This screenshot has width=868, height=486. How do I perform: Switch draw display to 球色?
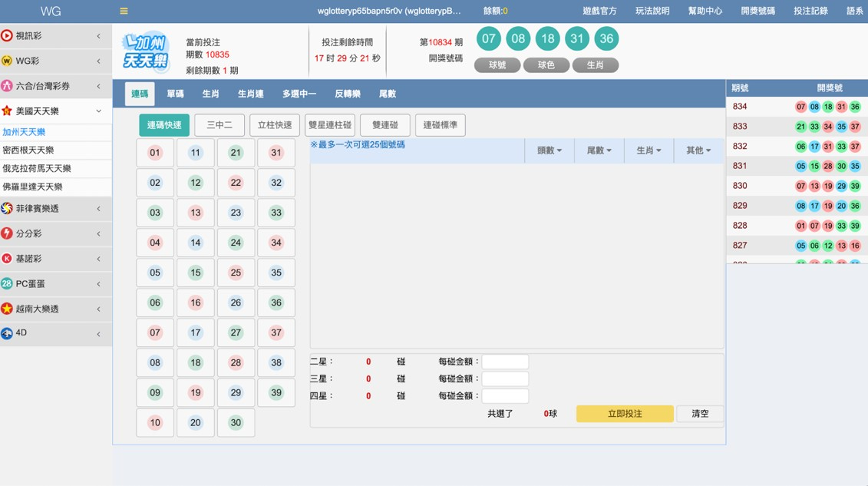546,65
